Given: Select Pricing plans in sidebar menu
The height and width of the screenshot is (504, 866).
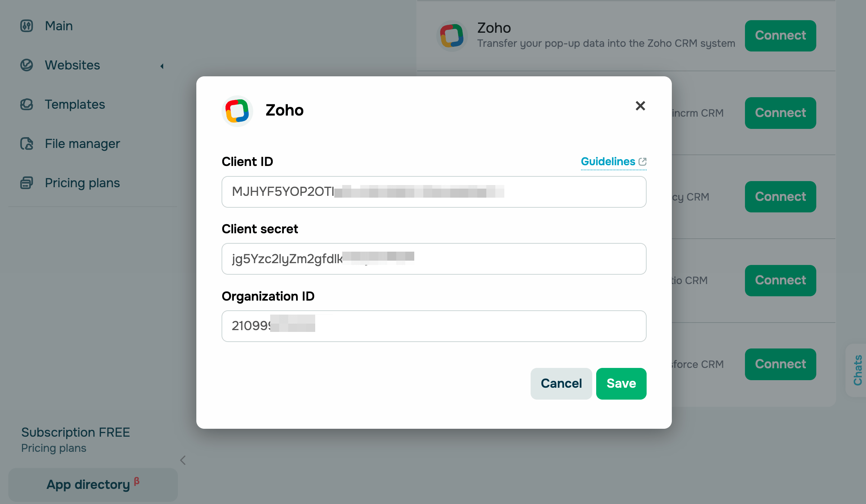Looking at the screenshot, I should 82,183.
